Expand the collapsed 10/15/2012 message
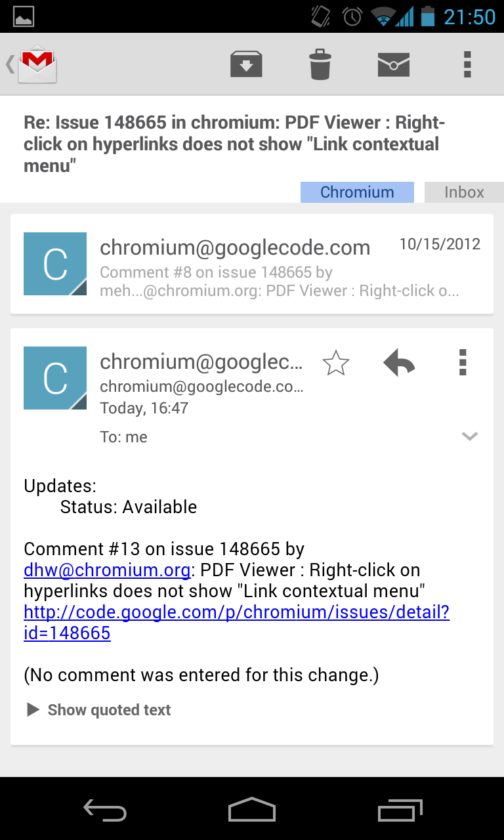 [x=252, y=264]
